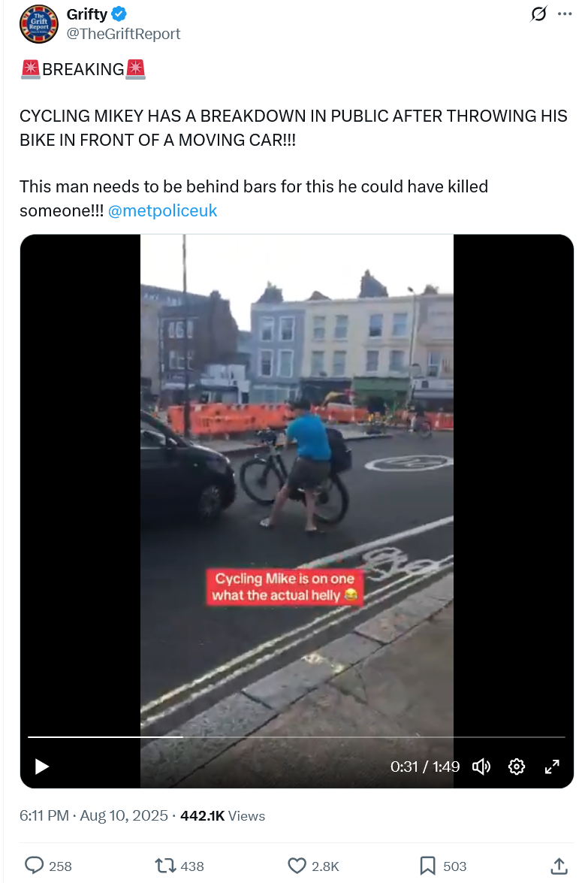This screenshot has height=883, width=588.
Task: Open the @TheGriftReport handle link
Action: click(123, 34)
